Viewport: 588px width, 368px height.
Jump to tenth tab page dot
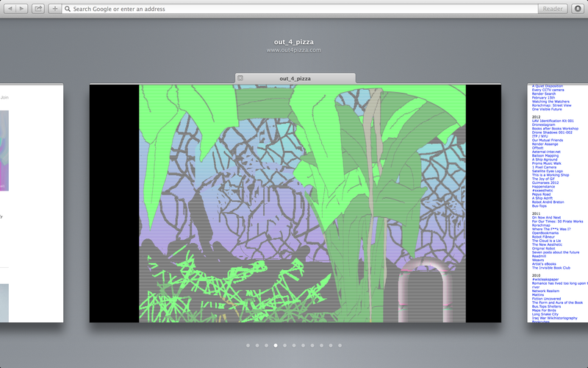331,345
